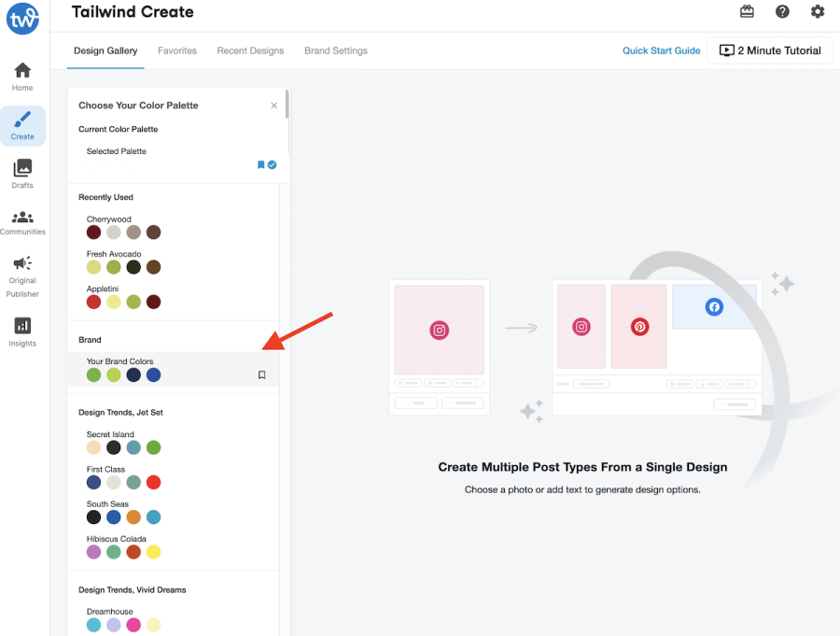Screen dimensions: 840x636
Task: Click the South Seas palette name
Action: tap(107, 503)
